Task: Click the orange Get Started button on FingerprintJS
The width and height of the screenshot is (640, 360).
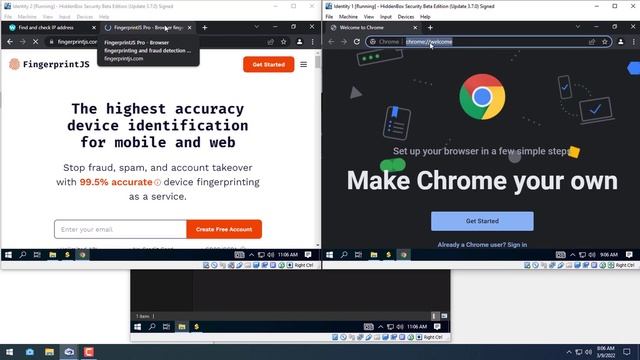Action: click(269, 64)
